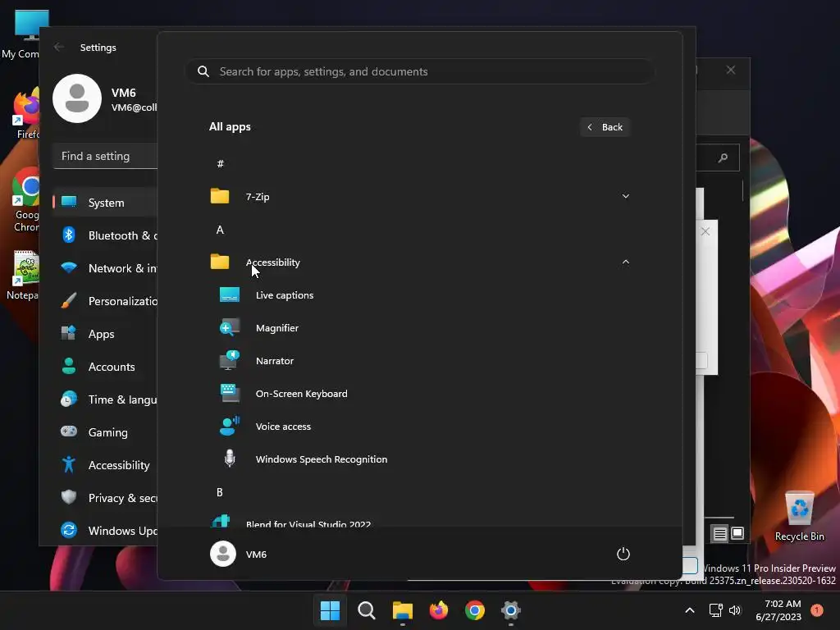This screenshot has height=630, width=840.
Task: Open the clock and date flyout
Action: (x=778, y=610)
